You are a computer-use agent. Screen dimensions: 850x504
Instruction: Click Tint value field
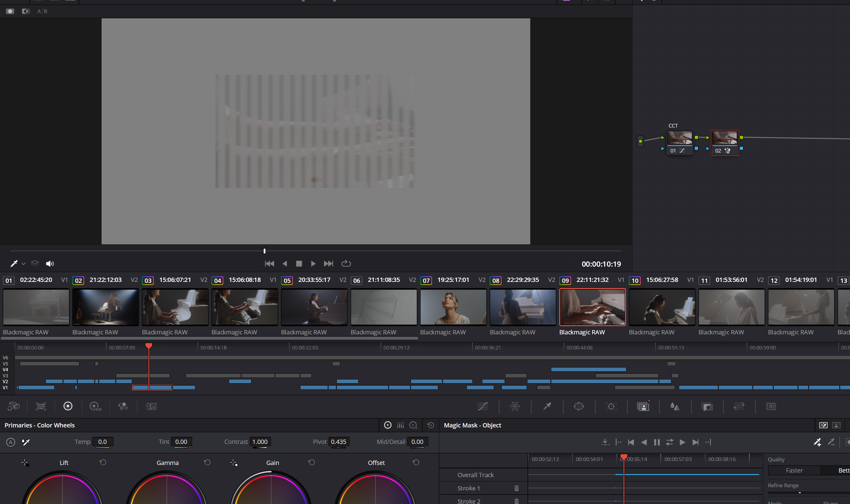[181, 442]
